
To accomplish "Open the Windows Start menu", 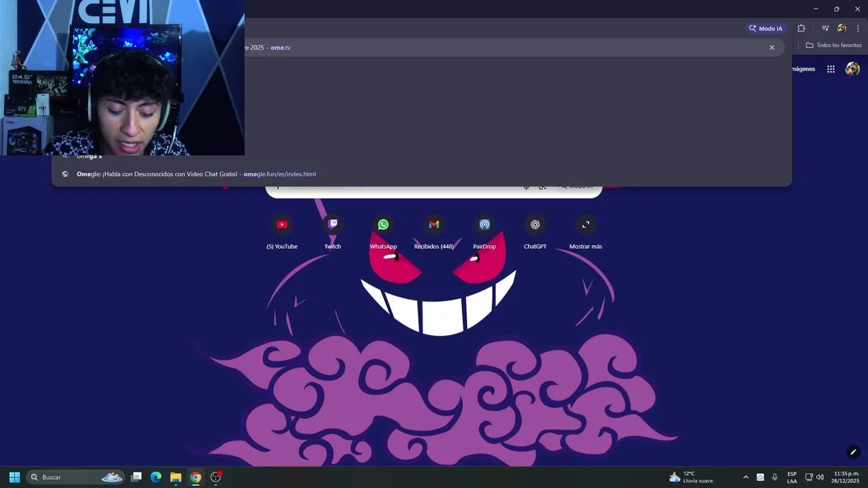I will (14, 477).
